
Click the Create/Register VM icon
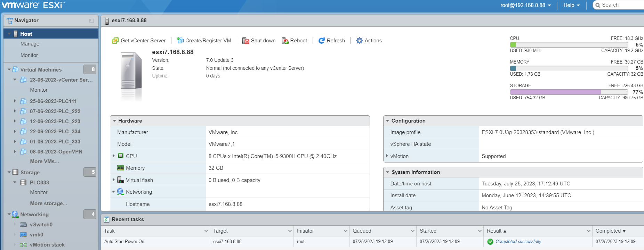pos(180,41)
